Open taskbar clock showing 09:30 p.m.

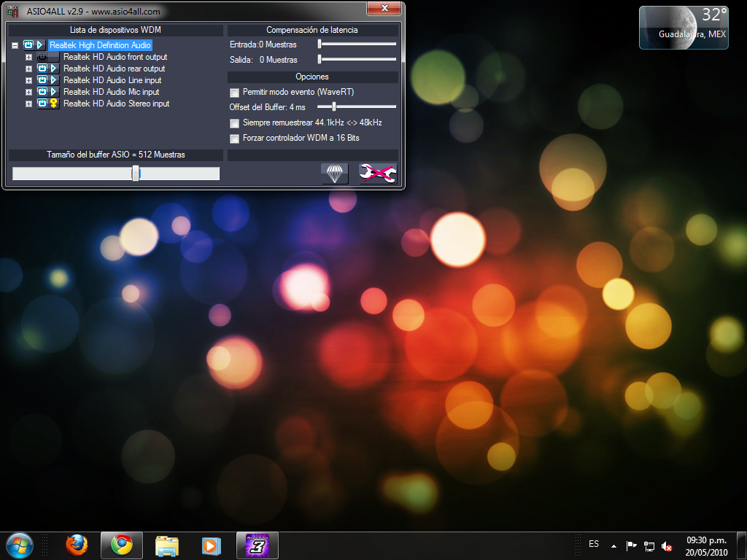706,546
